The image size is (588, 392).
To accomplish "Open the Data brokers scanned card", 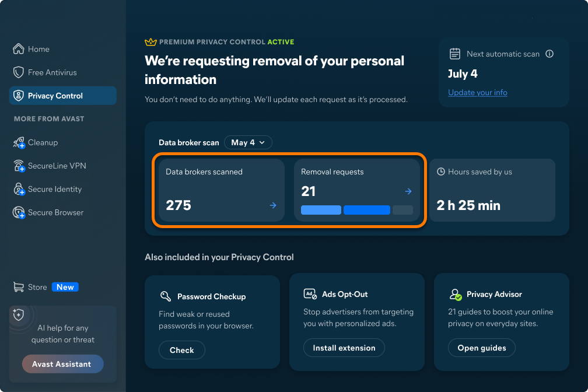I will 221,190.
